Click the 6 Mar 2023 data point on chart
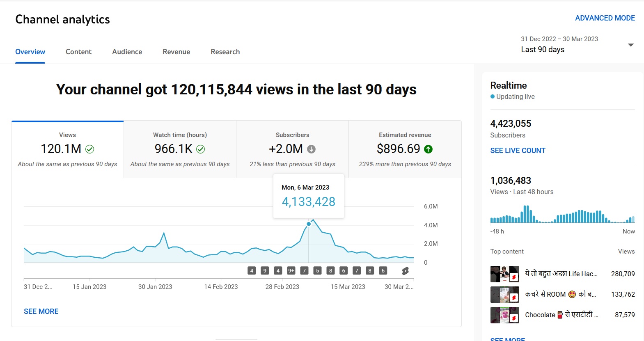Screen dimensions: 644x341 309,224
